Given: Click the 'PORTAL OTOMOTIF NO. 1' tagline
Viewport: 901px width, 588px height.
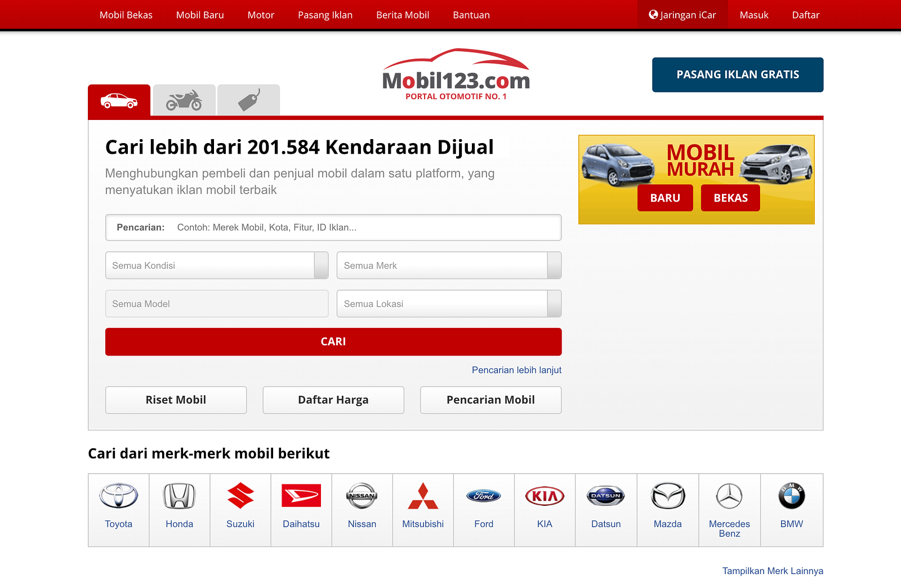Looking at the screenshot, I should [456, 96].
